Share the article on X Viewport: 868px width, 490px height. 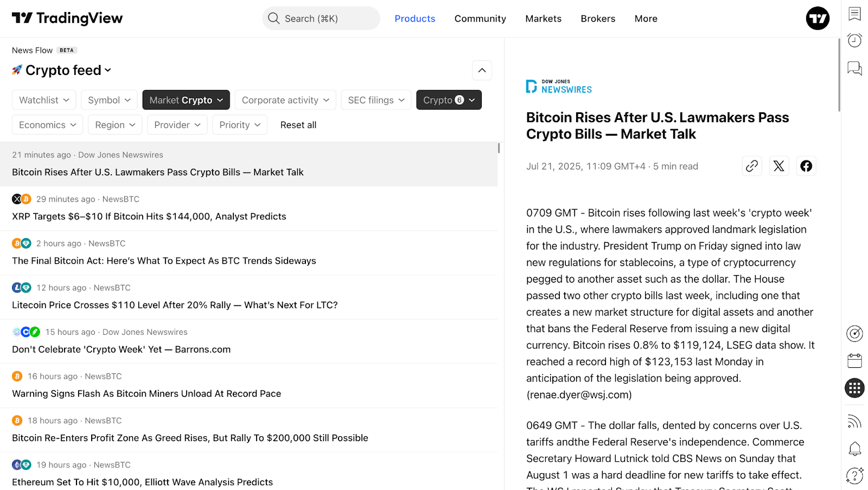point(779,166)
